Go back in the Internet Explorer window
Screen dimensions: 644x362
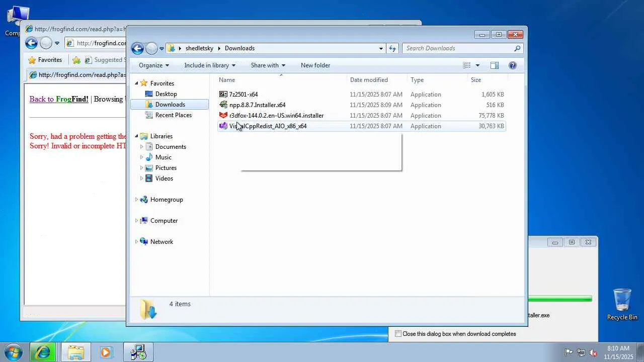click(31, 43)
